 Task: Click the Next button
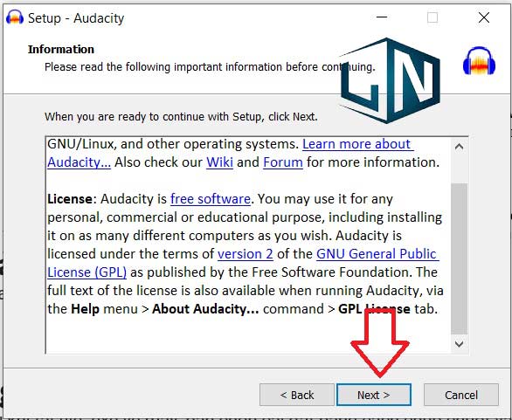pos(374,395)
